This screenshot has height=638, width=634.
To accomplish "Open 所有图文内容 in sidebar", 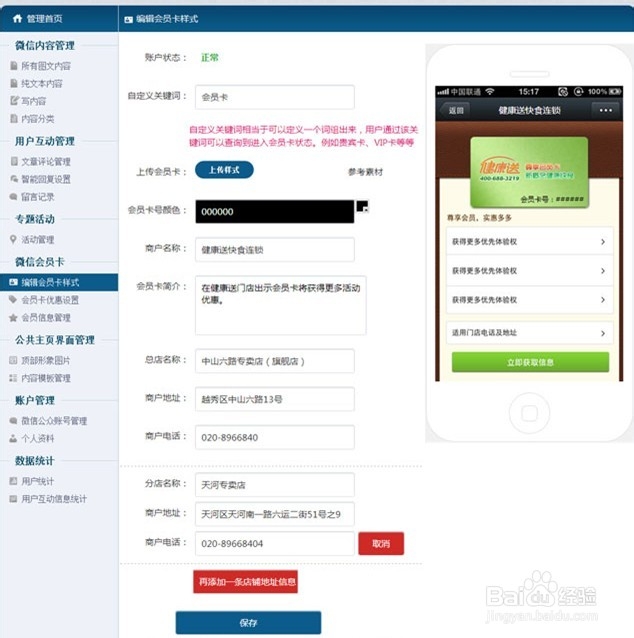I will tap(46, 66).
